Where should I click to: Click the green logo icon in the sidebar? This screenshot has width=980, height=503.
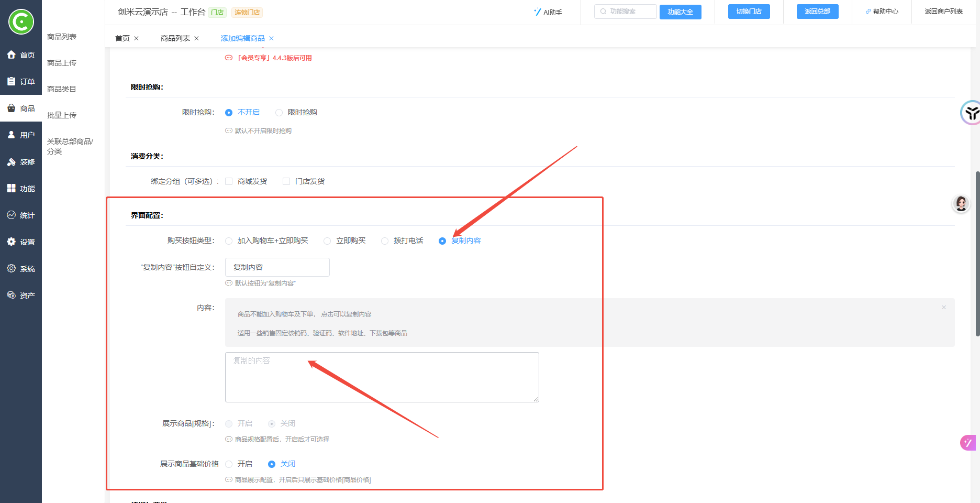pos(21,22)
